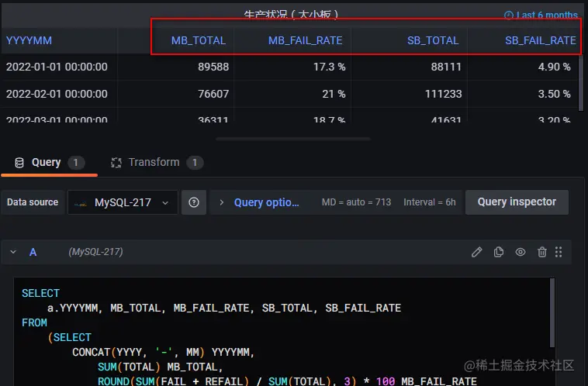Sort by MB_TOTAL column header
The height and width of the screenshot is (386, 588).
199,40
